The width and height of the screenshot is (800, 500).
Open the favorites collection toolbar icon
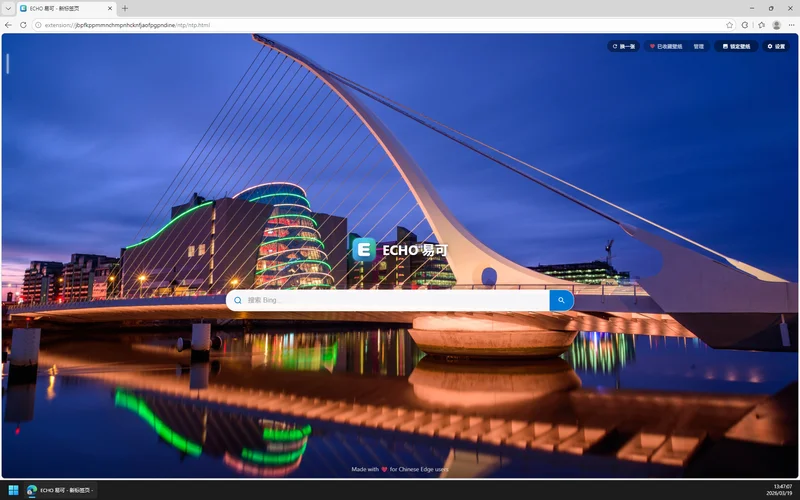coord(761,24)
